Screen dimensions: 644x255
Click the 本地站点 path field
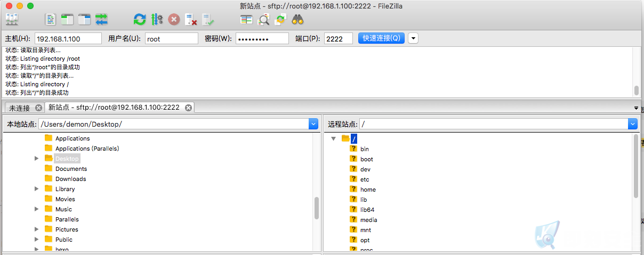click(x=174, y=124)
